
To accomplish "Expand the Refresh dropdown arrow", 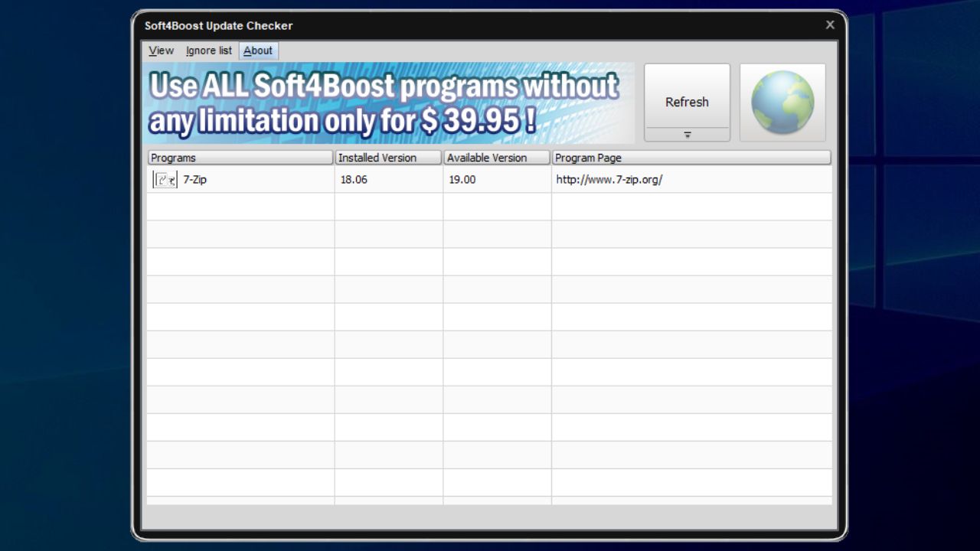I will 687,135.
